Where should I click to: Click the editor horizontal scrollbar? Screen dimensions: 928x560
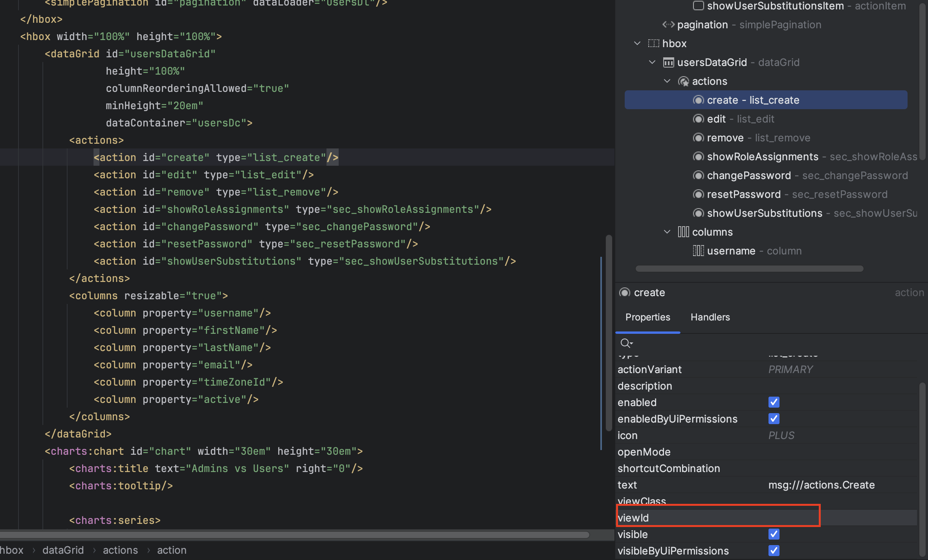pos(295,534)
